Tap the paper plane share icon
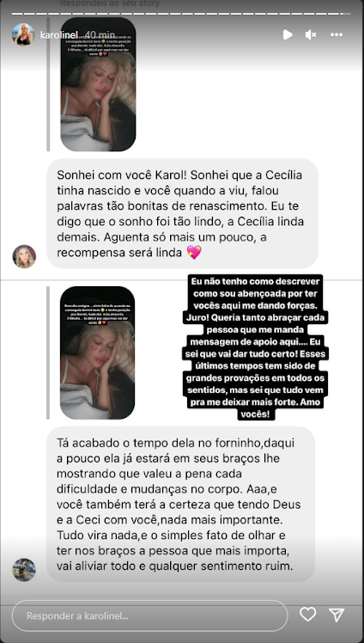The image size is (364, 643). [337, 614]
